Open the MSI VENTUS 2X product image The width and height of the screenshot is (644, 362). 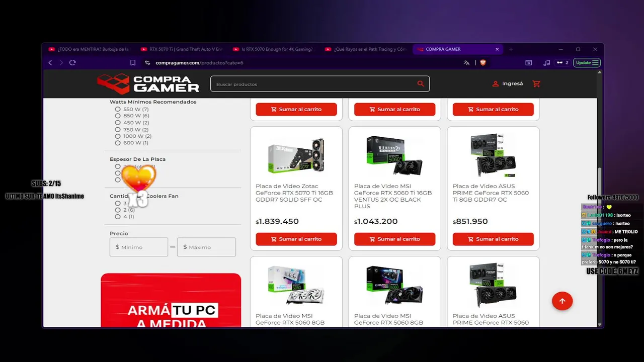pos(394,155)
